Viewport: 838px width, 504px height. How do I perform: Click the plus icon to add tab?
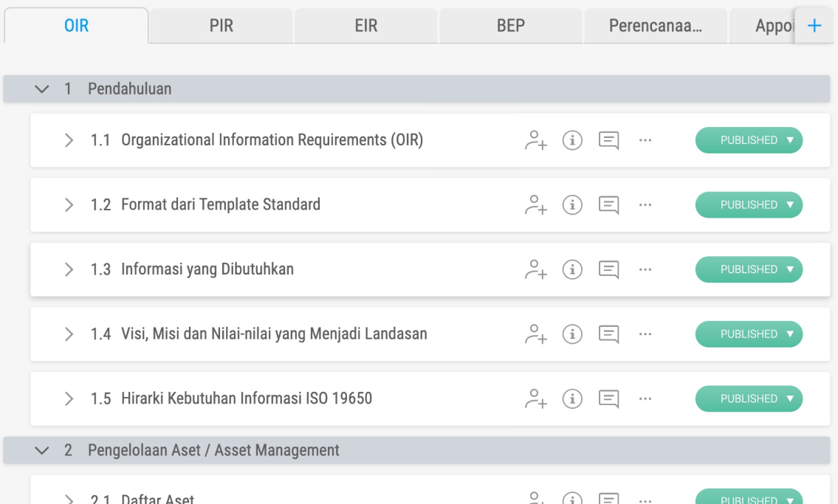(814, 26)
